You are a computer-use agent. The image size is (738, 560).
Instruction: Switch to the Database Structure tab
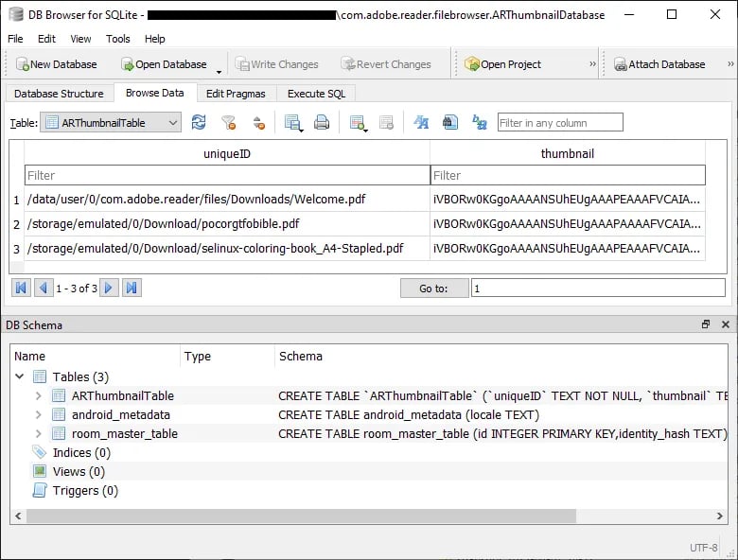[59, 94]
